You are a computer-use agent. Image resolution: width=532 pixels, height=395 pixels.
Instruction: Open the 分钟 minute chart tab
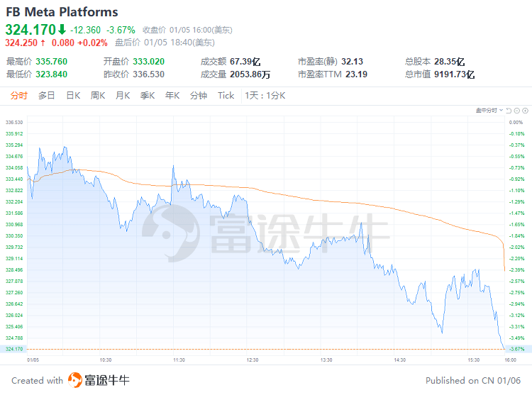199,96
